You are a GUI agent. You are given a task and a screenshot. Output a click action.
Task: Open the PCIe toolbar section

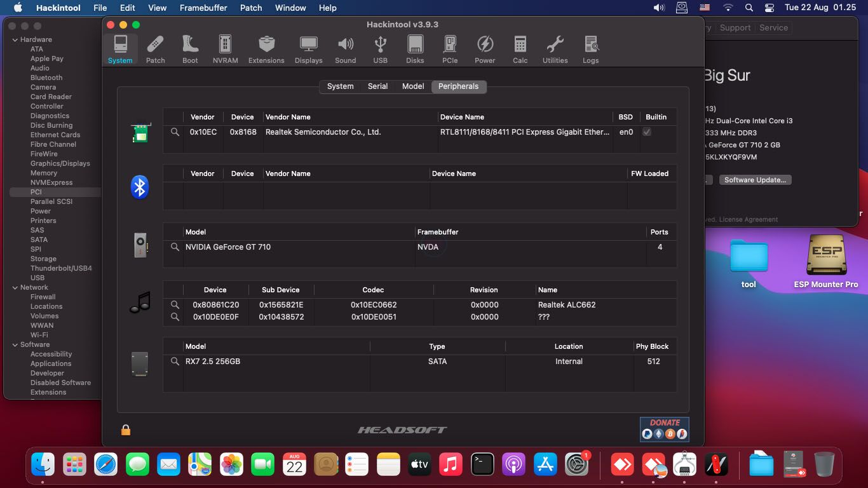[450, 50]
